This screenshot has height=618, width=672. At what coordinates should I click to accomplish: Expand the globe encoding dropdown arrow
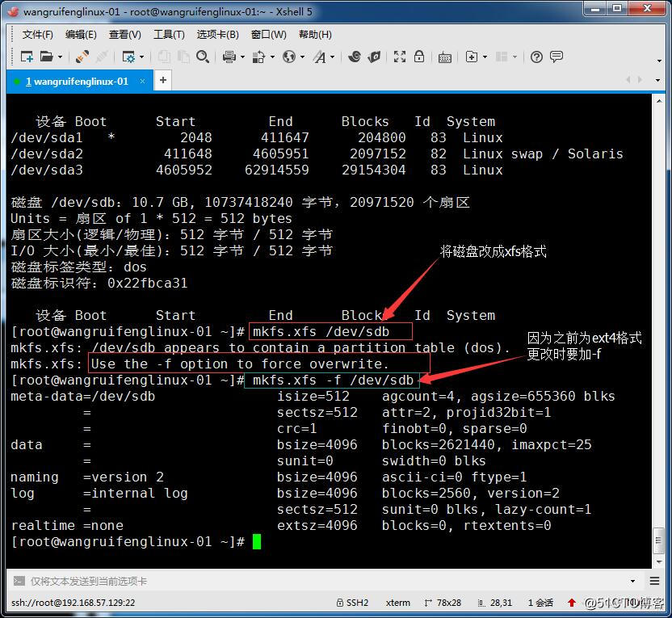click(x=303, y=57)
